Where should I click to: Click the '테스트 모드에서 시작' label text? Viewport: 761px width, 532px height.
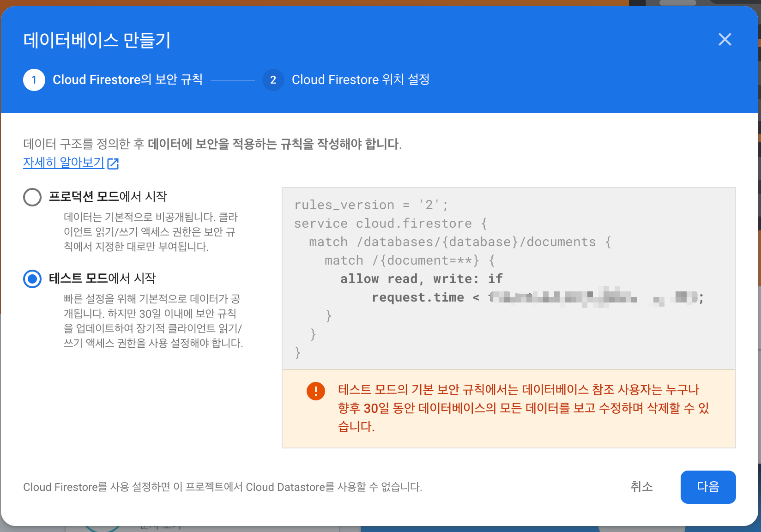(x=103, y=278)
